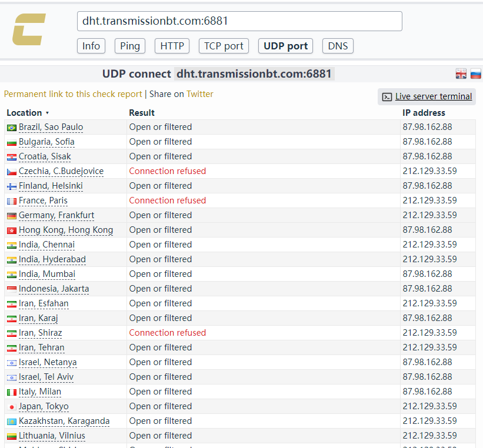Click the Kazakhstan, Karaganda location link
Viewport: 483px width, 448px height.
(64, 421)
